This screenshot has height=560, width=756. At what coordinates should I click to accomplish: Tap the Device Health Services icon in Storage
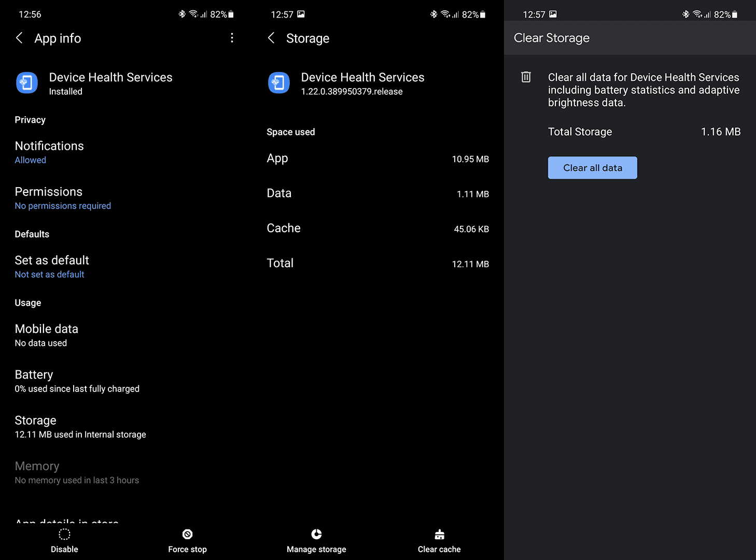pos(279,83)
